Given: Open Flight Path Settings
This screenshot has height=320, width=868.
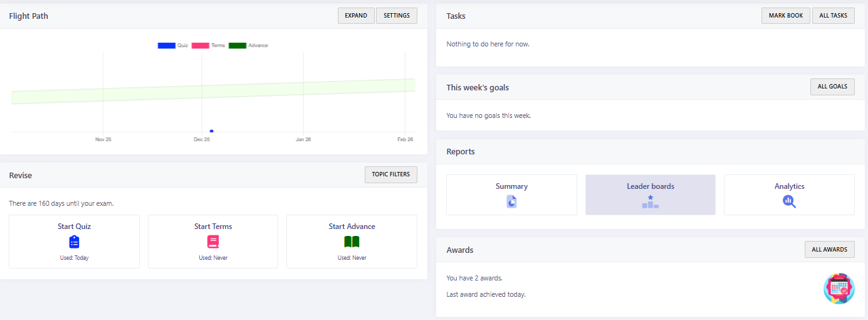Looking at the screenshot, I should [x=397, y=16].
